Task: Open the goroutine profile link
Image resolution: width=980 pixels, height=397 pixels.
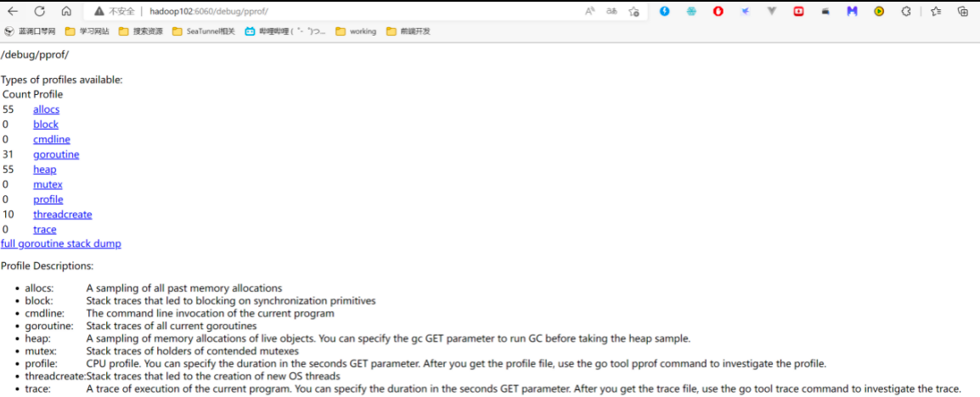Action: [x=56, y=154]
